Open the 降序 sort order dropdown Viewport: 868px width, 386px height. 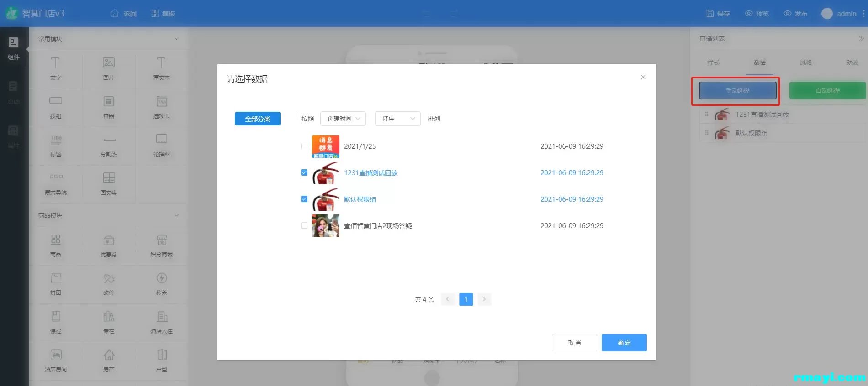click(398, 119)
